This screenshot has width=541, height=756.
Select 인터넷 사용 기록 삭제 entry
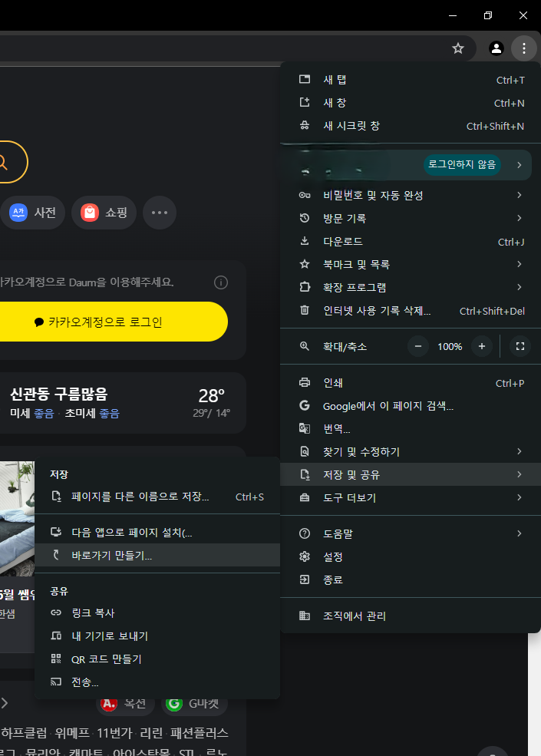[x=411, y=311]
